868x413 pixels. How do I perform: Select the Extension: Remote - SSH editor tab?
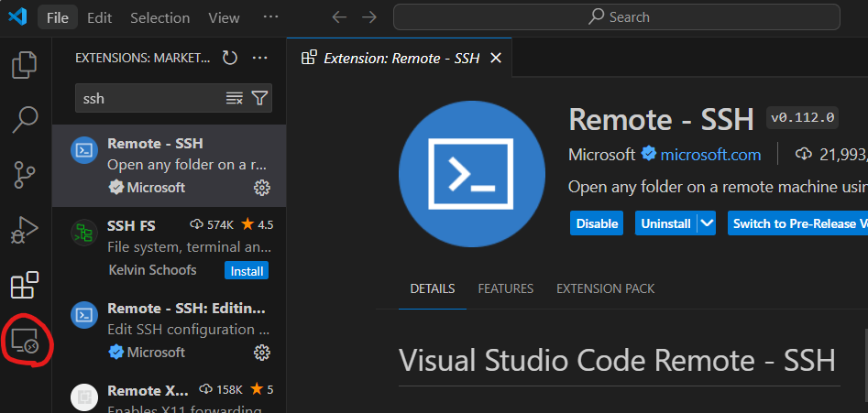(399, 58)
